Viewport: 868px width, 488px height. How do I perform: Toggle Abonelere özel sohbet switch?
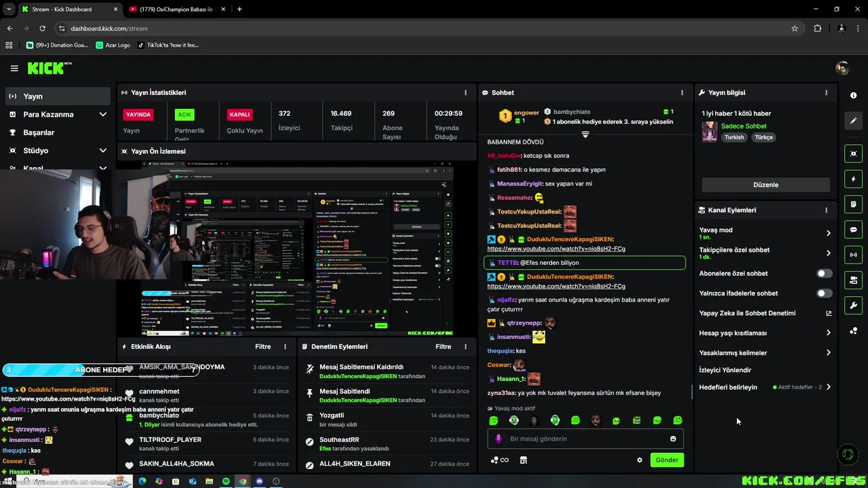tap(824, 273)
